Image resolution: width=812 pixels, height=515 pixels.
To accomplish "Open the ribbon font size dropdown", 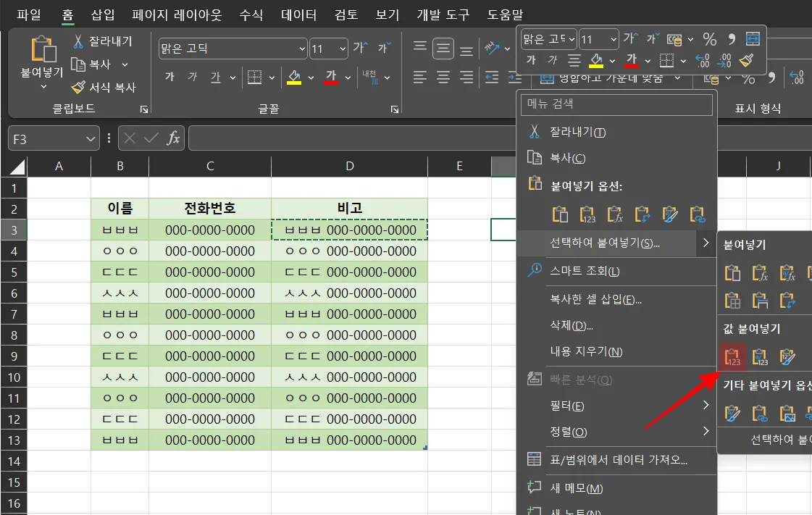I will [343, 49].
